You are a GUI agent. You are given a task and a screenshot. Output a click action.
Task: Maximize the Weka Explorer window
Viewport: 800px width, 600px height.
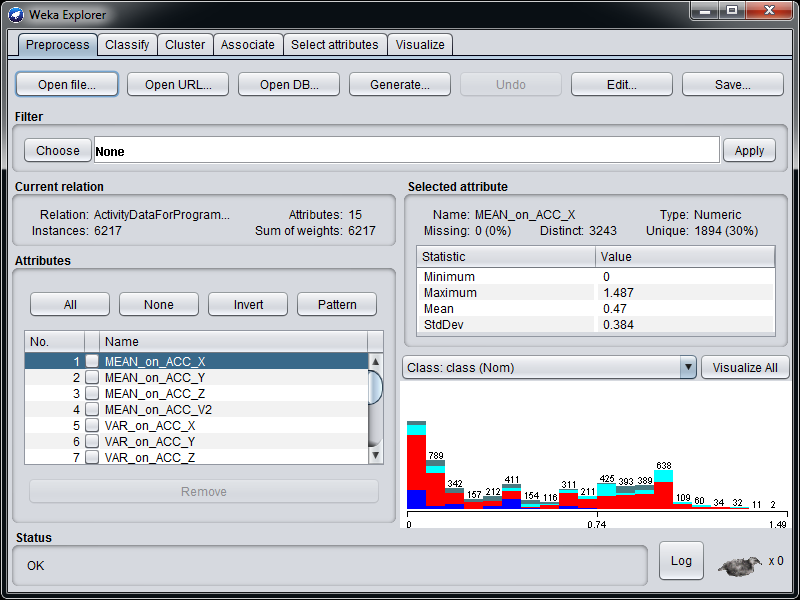[732, 11]
